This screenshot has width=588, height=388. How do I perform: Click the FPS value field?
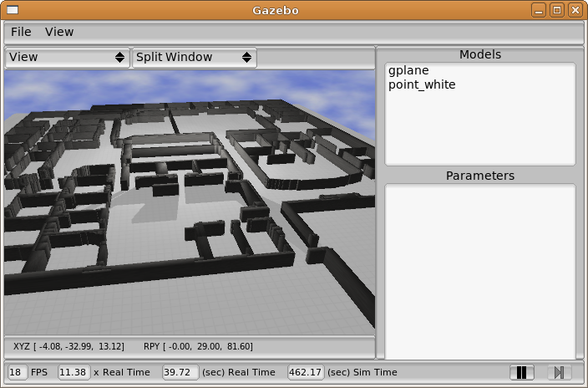coord(17,372)
